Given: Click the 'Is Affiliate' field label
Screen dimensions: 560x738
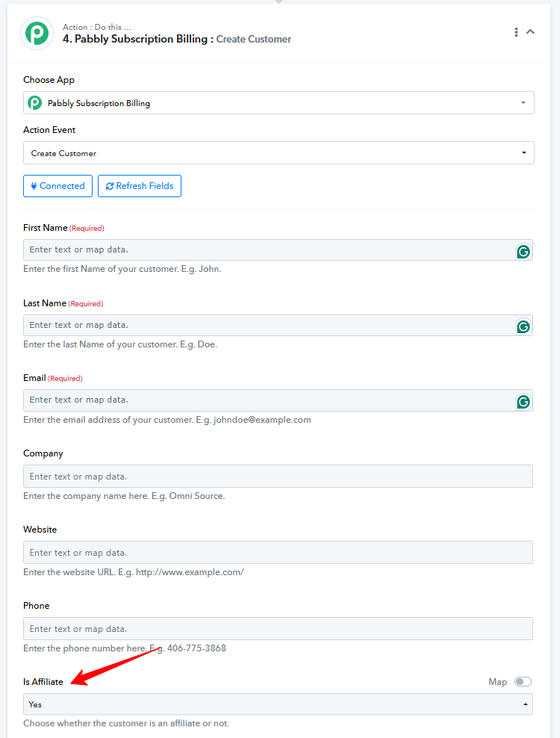Looking at the screenshot, I should pyautogui.click(x=43, y=681).
